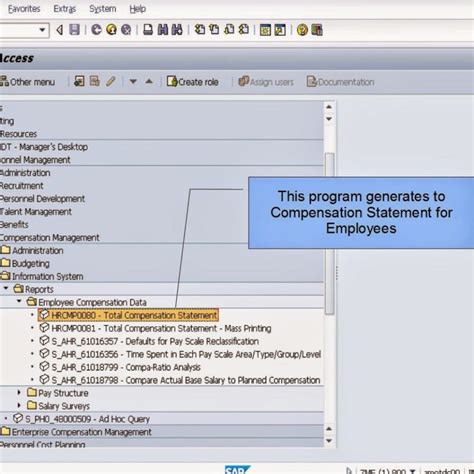Viewport: 474px width, 474px height.
Task: Click the Find binoculars icon
Action: (163, 30)
